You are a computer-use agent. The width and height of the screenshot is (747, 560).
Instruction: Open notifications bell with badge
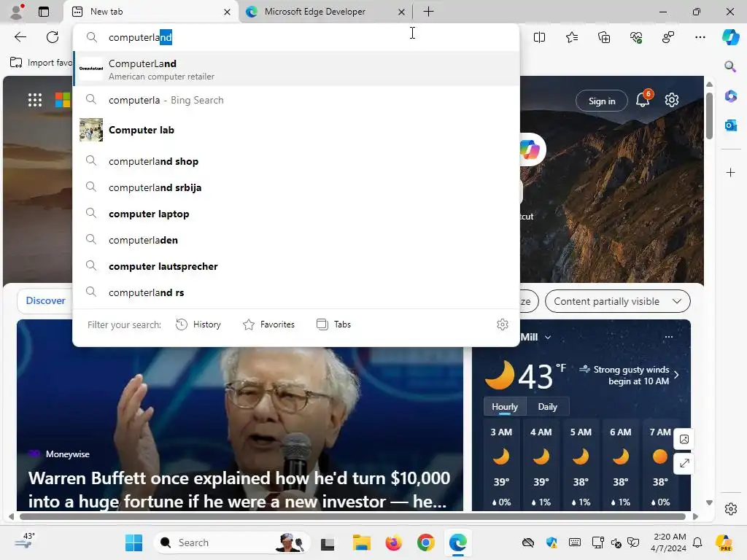(643, 99)
